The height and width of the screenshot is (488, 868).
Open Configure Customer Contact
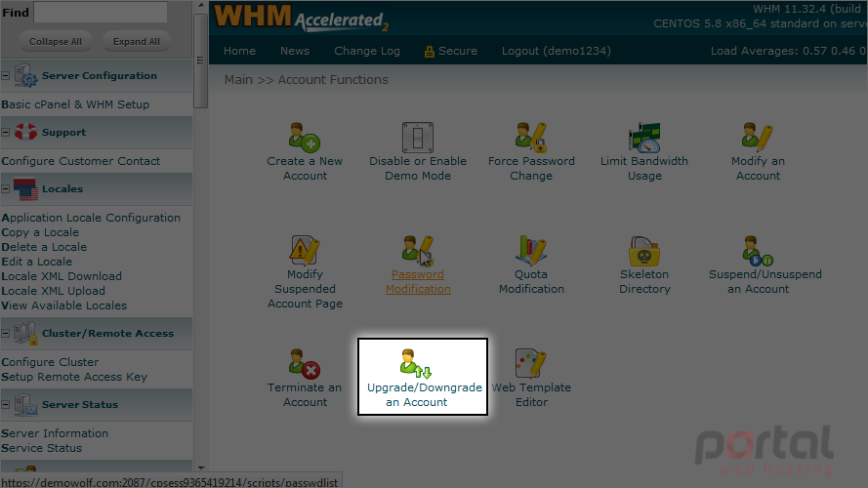tap(81, 161)
